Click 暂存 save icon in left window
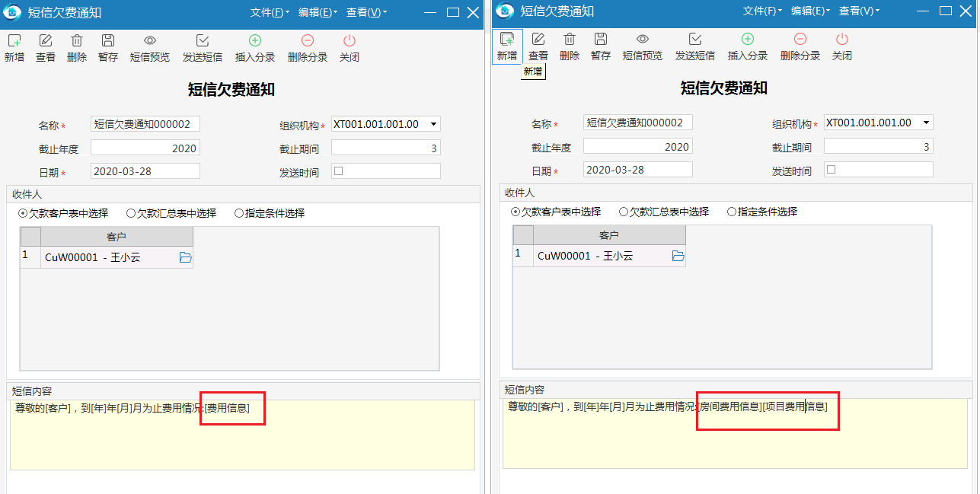The height and width of the screenshot is (494, 980). coord(108,40)
